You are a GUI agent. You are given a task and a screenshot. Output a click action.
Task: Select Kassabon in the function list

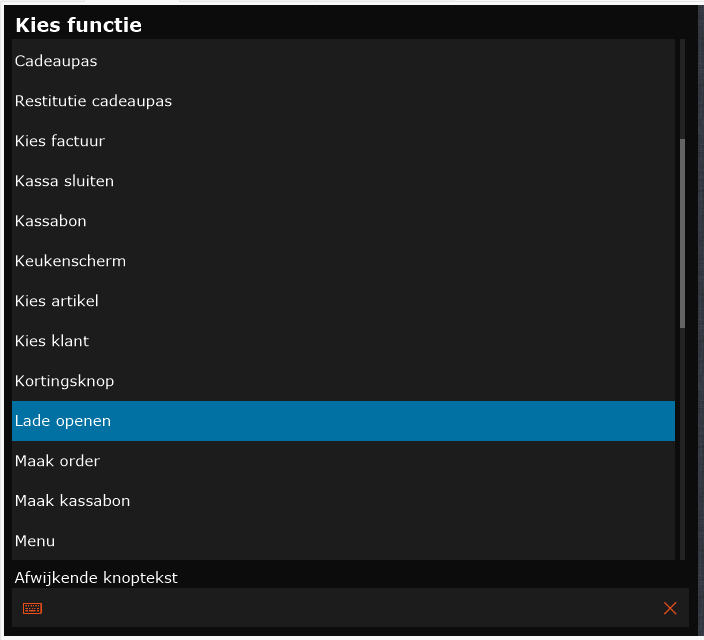tap(343, 221)
